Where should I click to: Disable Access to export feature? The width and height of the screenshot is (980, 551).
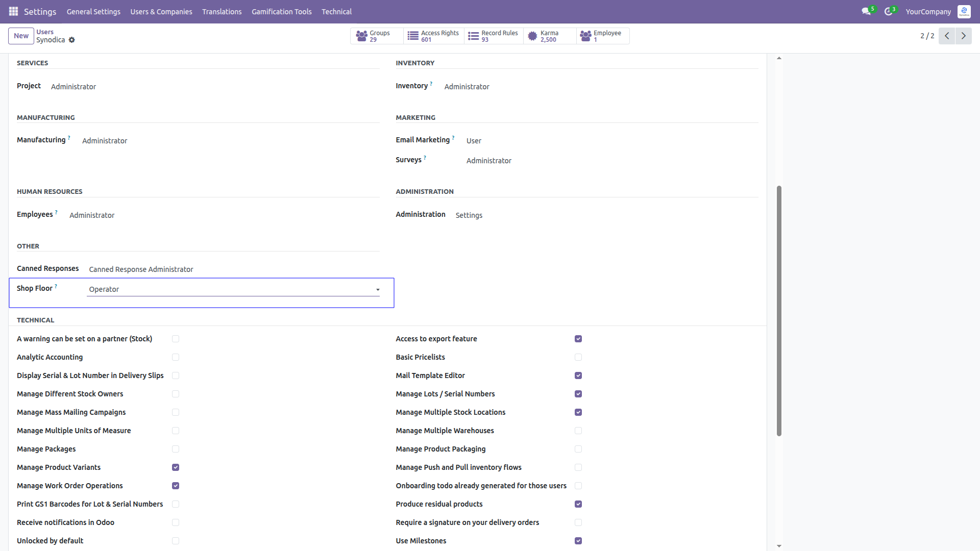pyautogui.click(x=578, y=339)
